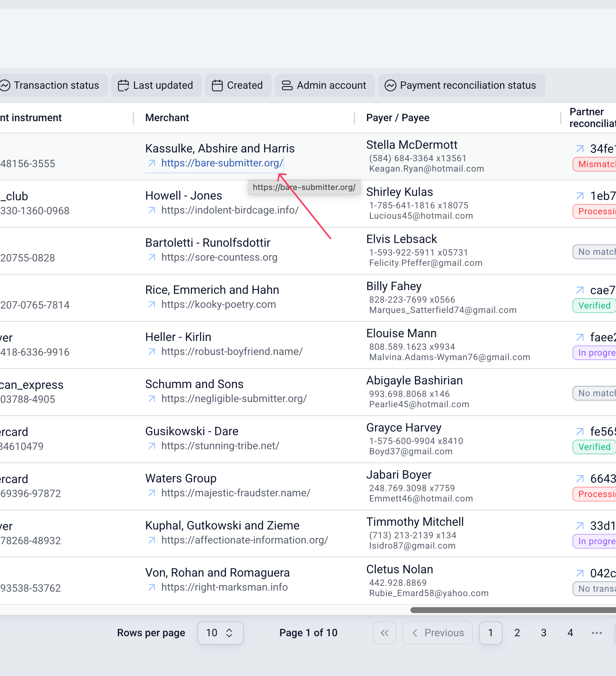
Task: Click the Previous page button
Action: click(x=438, y=633)
